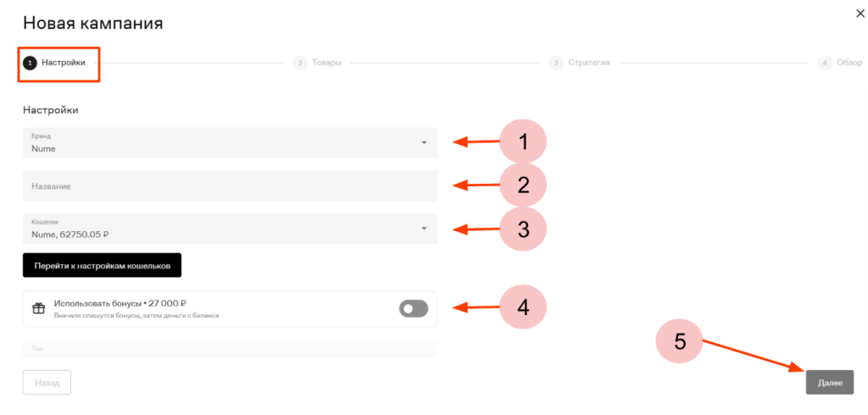
Task: Go to the Товары step
Action: (326, 63)
